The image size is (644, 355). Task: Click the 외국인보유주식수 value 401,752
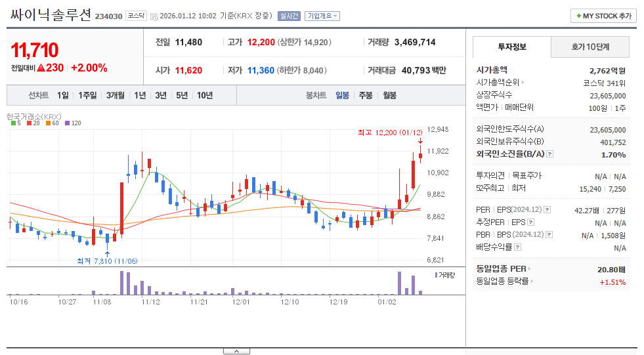point(612,142)
